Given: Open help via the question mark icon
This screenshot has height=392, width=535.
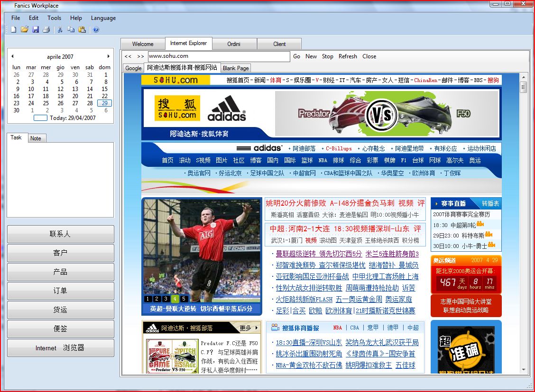Looking at the screenshot, I should pyautogui.click(x=96, y=30).
